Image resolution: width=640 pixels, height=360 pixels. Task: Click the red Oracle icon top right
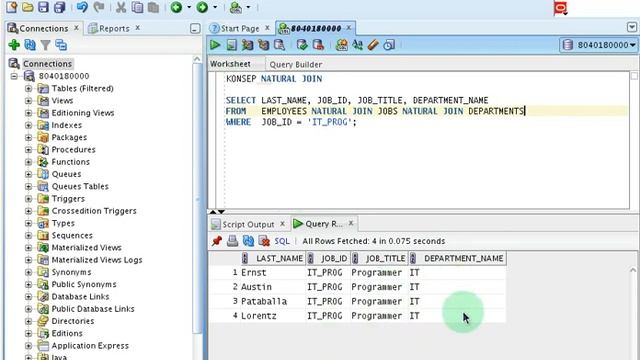(561, 8)
